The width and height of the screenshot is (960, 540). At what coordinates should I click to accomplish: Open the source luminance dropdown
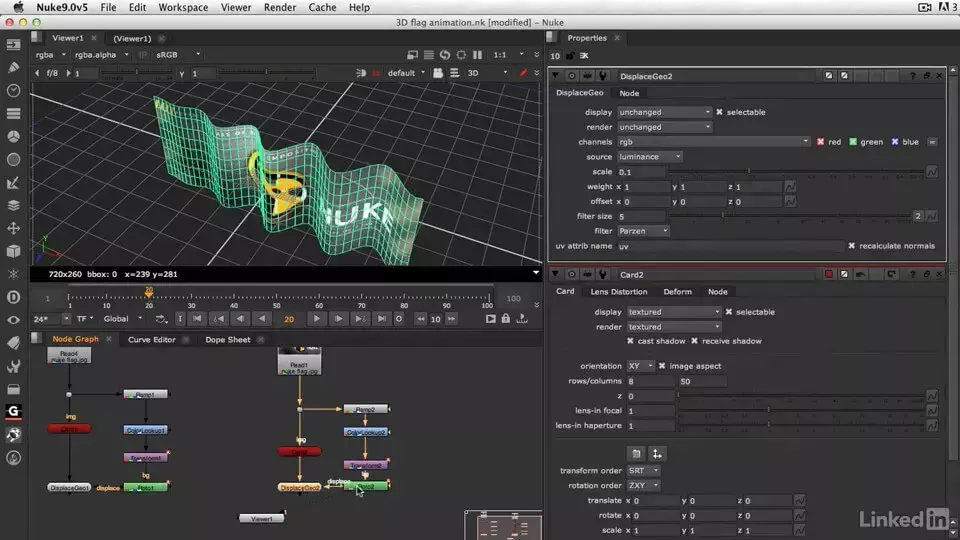tap(650, 157)
